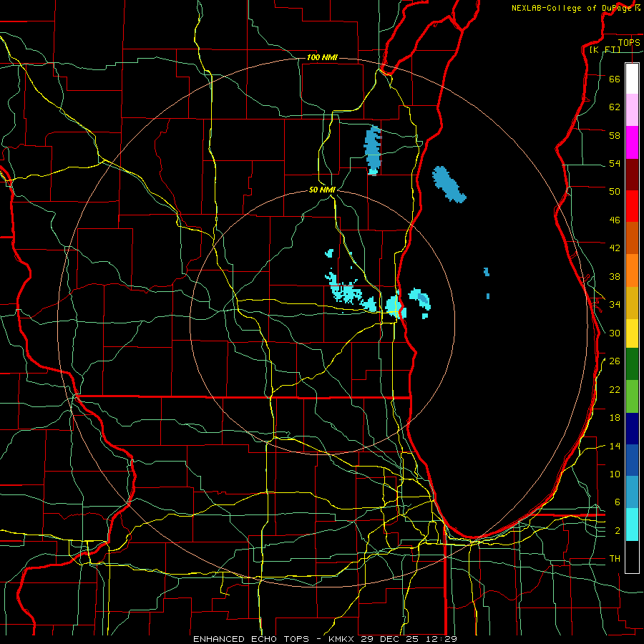Click the orange legend swatch near 38
The width and height of the screenshot is (644, 644).
[x=632, y=270]
